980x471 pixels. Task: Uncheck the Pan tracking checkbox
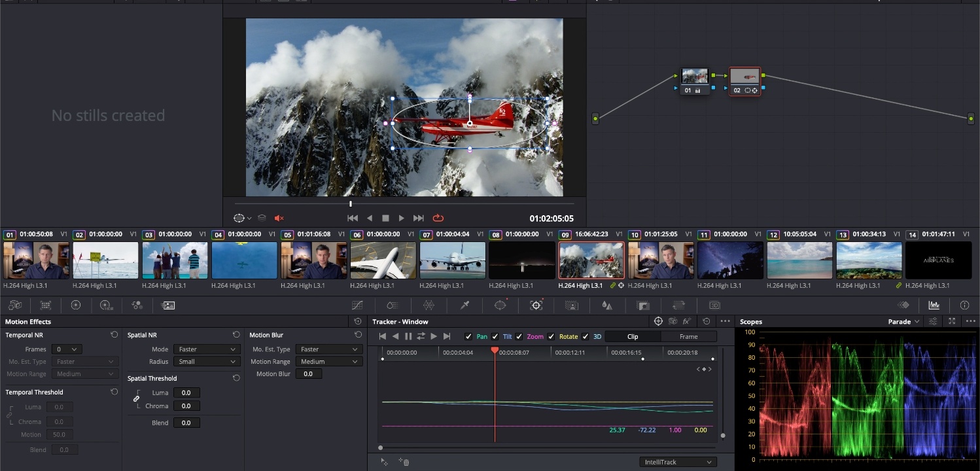468,336
